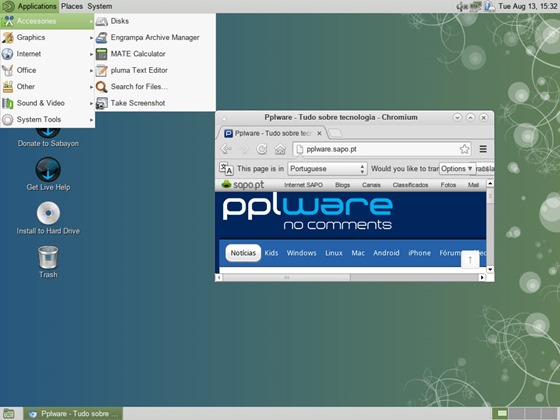Open the translate Options dropdown
This screenshot has width=560, height=420.
(457, 169)
